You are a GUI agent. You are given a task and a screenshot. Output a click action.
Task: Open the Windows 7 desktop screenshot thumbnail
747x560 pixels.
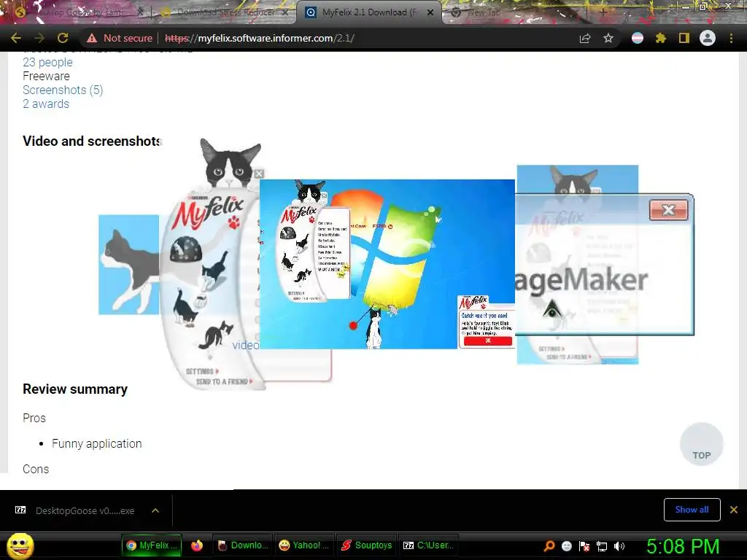click(x=387, y=264)
